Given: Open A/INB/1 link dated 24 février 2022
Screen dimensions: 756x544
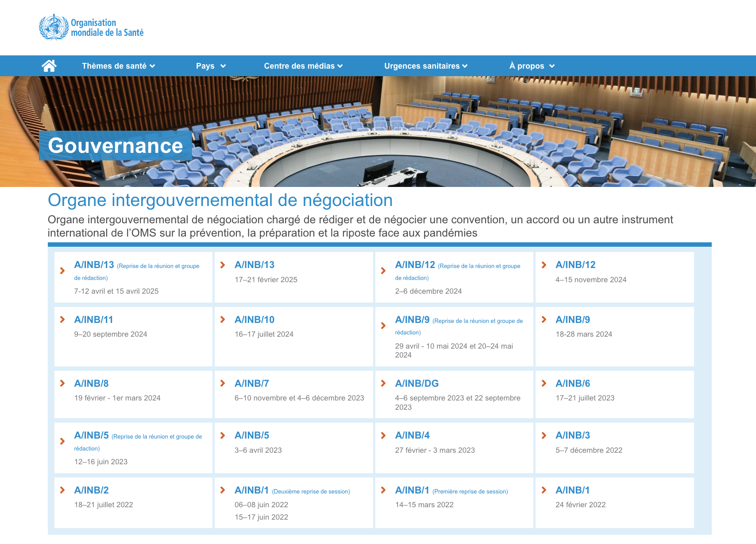Looking at the screenshot, I should [572, 490].
